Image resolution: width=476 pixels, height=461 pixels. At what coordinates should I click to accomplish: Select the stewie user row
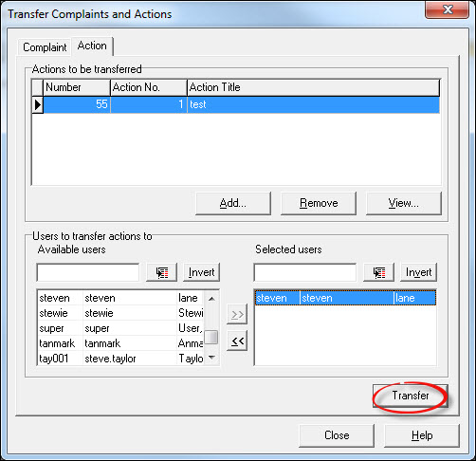121,313
